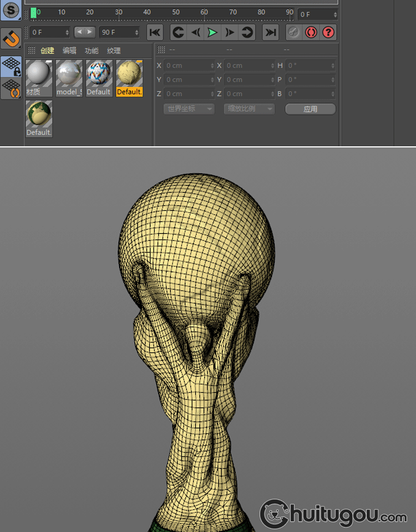Click the workplane grid rotate icon

tap(12, 88)
